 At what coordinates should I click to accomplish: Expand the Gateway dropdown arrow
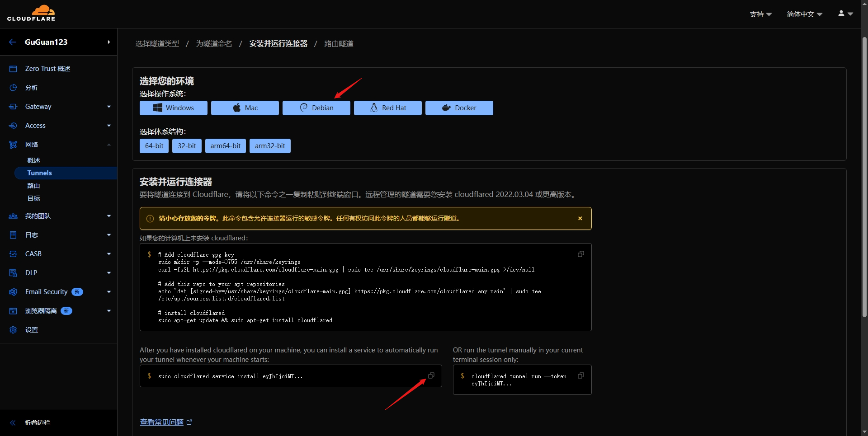(x=109, y=107)
